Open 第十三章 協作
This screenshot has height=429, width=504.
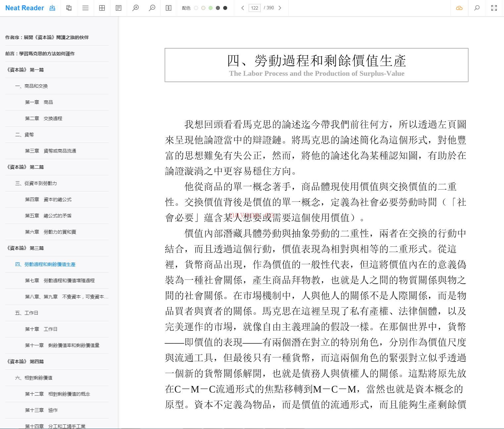point(41,410)
